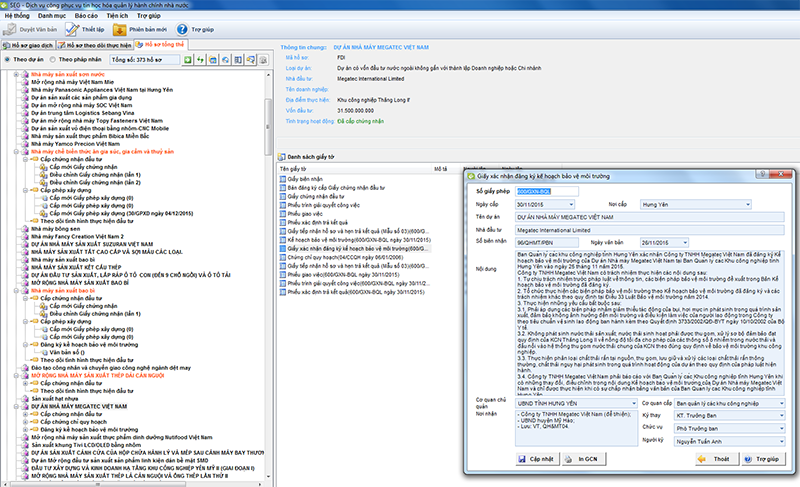
Task: Select Kế hoạch bảo vệ môi trường document row
Action: click(x=359, y=240)
